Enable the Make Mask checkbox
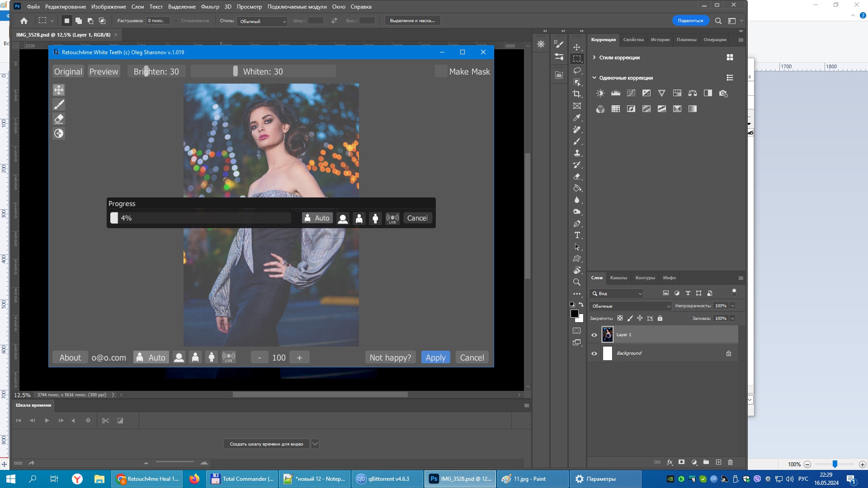Viewport: 868px width, 488px height. tap(441, 71)
